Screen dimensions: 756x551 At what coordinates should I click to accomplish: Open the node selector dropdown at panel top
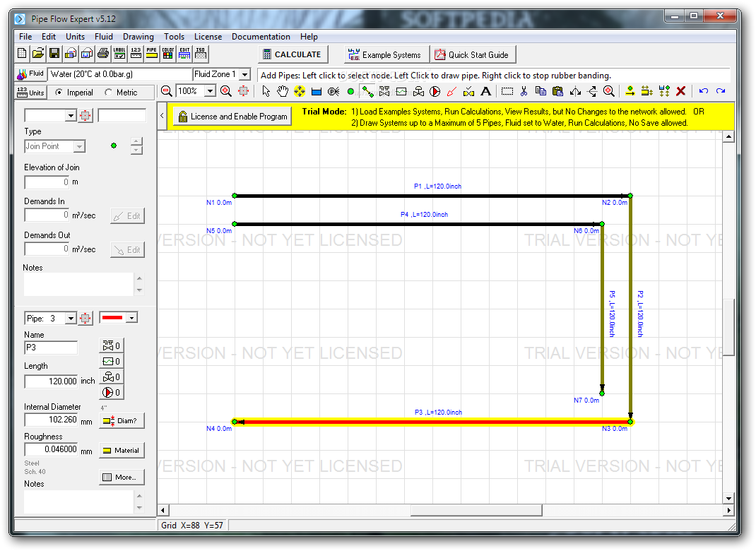[x=71, y=116]
